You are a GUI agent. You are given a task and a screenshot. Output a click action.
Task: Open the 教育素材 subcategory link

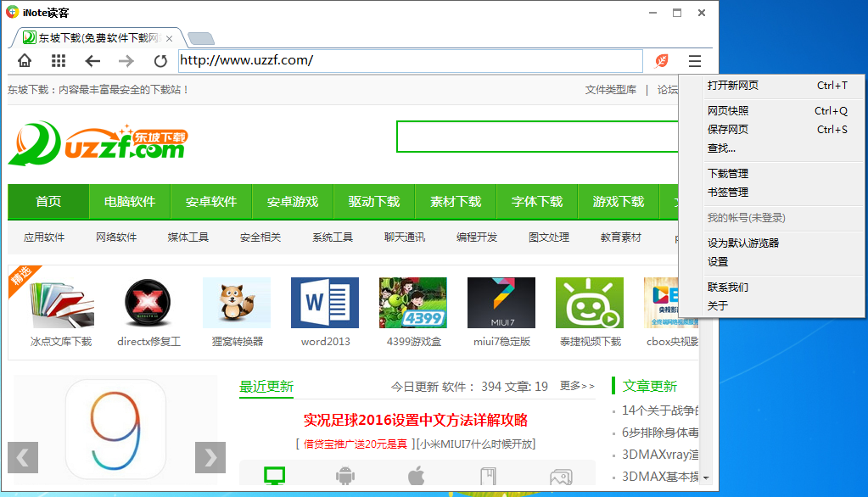tap(620, 237)
